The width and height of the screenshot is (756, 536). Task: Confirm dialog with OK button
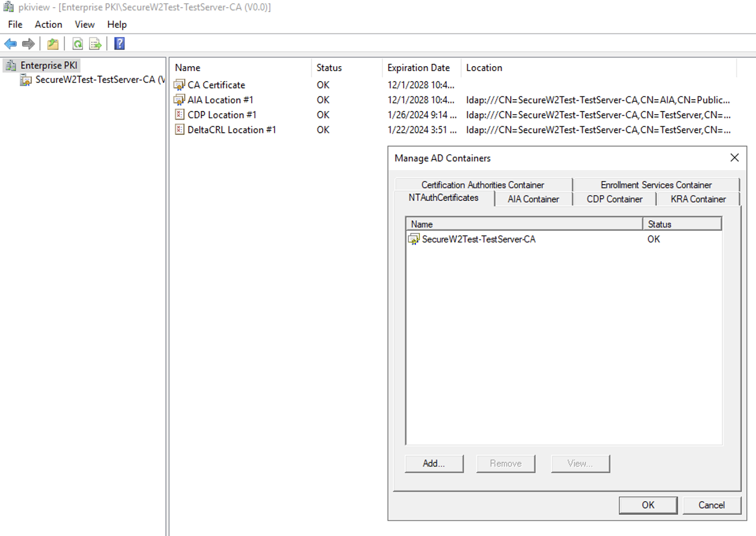(648, 505)
